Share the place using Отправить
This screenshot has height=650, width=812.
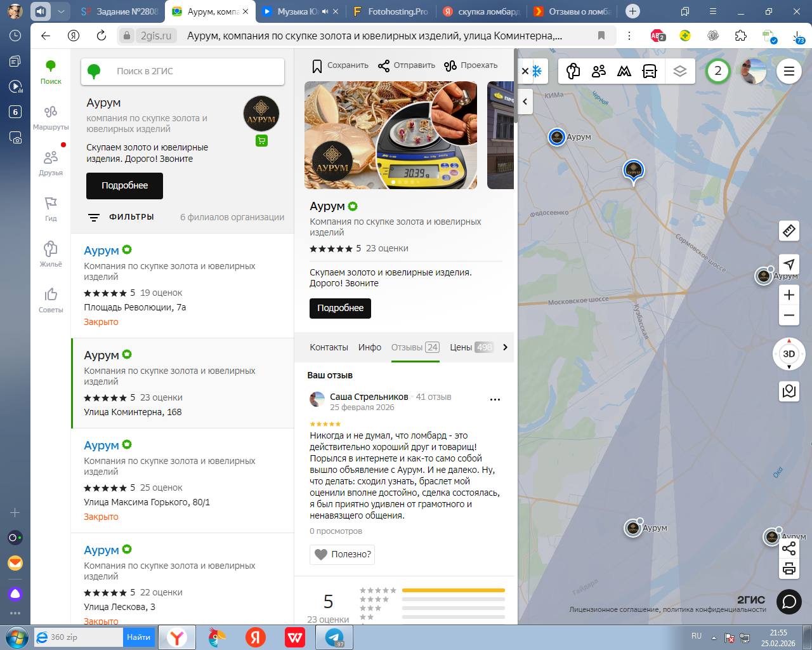[407, 65]
